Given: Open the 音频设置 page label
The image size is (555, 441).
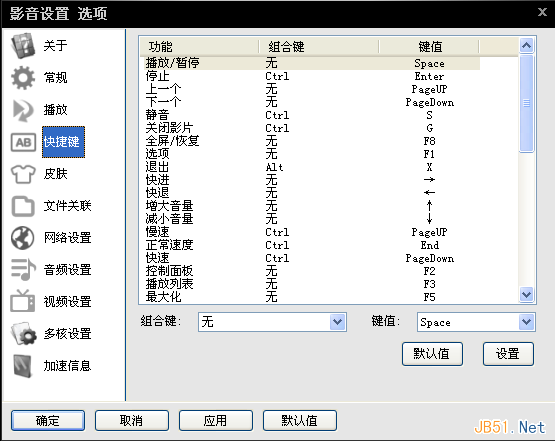Looking at the screenshot, I should tap(67, 270).
